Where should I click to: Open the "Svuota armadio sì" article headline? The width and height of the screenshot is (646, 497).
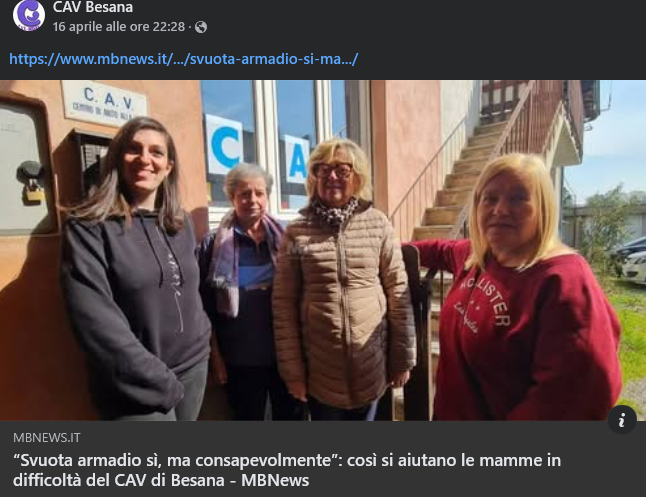tap(287, 470)
